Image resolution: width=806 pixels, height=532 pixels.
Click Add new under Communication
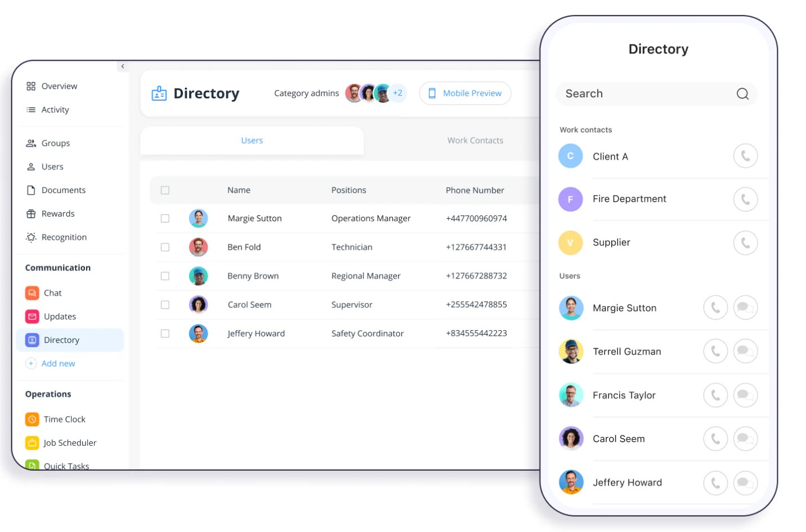pos(51,364)
